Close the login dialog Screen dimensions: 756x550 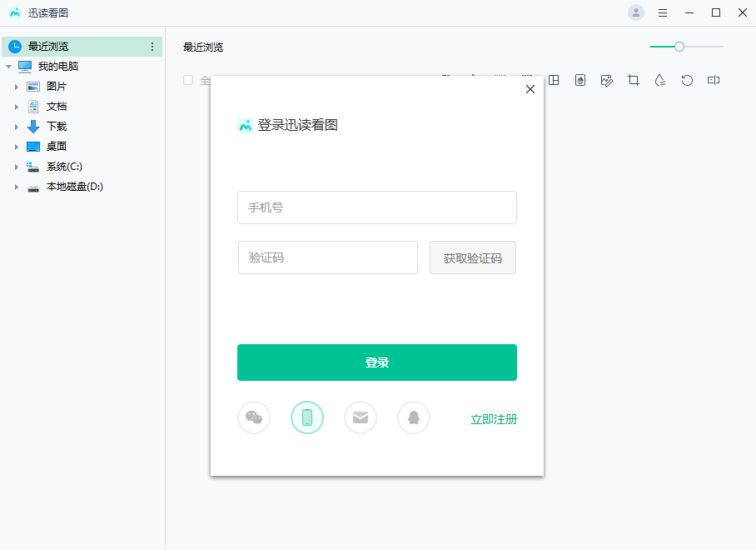click(x=530, y=89)
